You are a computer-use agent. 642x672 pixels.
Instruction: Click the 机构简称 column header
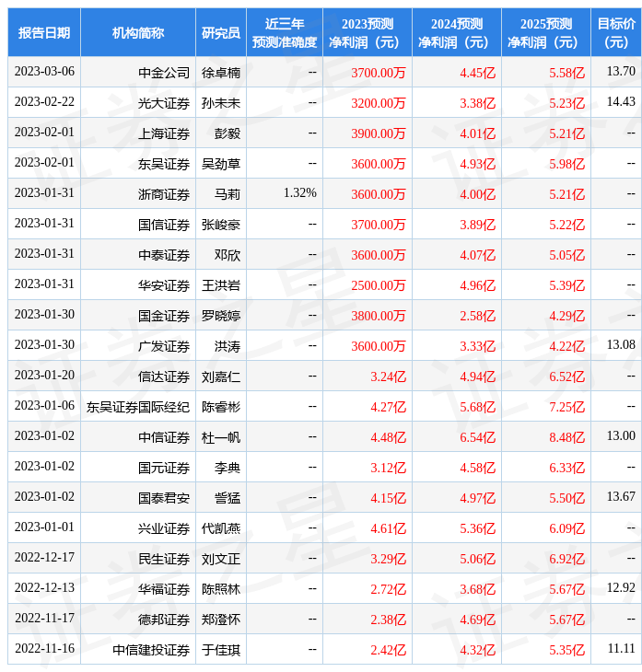click(x=138, y=33)
